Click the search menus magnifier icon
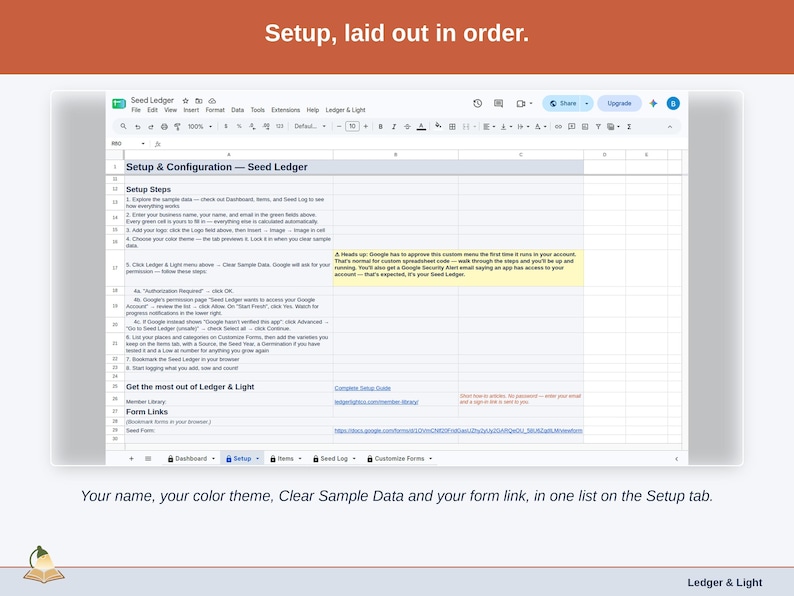 (124, 127)
